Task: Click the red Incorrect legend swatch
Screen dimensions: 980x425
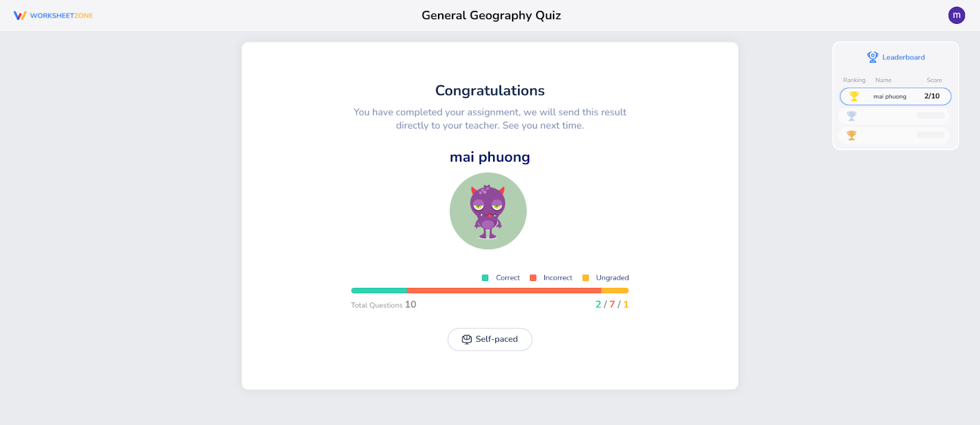Action: (533, 278)
